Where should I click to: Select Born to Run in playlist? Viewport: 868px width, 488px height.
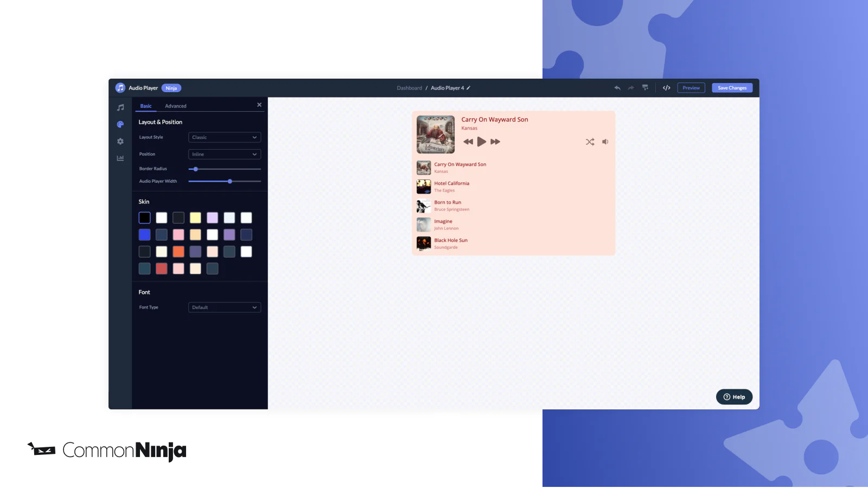pos(513,206)
